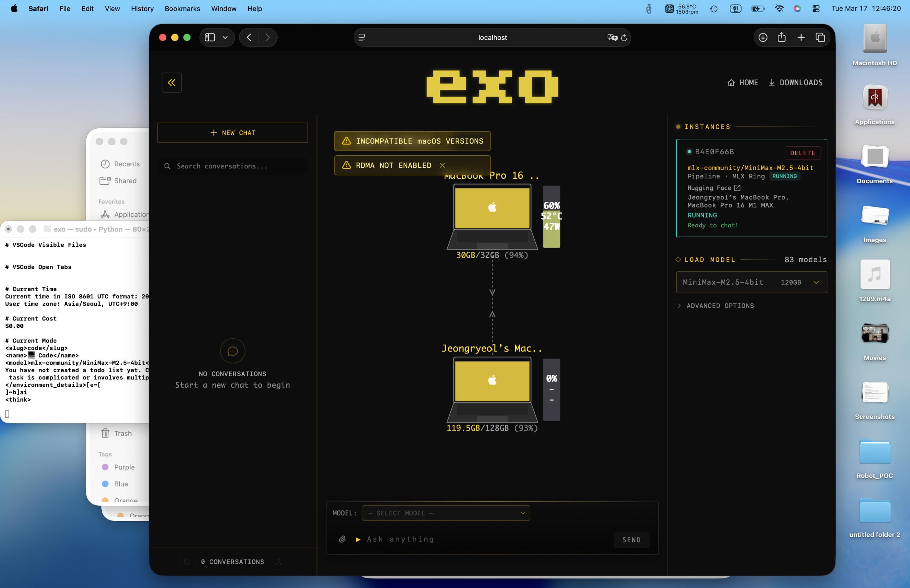Click the INCOMPATIBLE macOS VERSIONS warning banner
Viewport: 910px width, 588px height.
tap(412, 141)
